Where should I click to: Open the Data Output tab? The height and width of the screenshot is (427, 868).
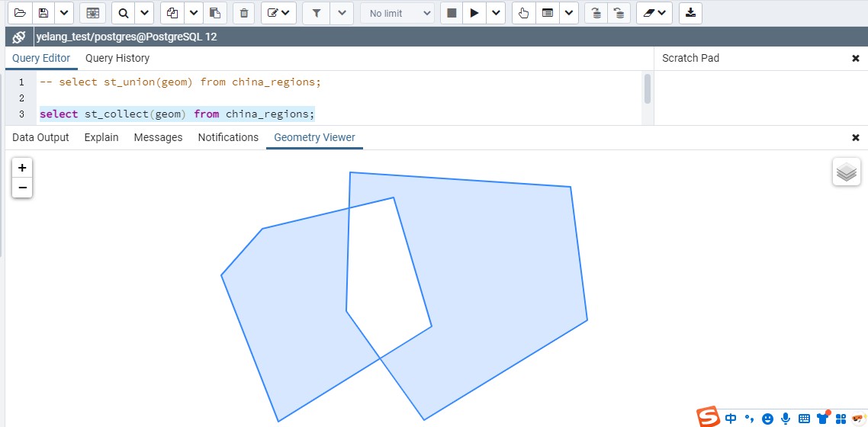click(40, 137)
